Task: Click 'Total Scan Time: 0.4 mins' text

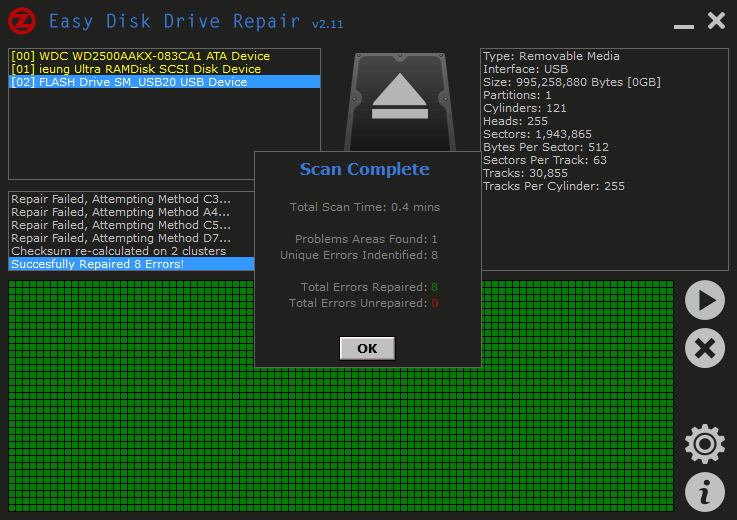Action: (365, 207)
